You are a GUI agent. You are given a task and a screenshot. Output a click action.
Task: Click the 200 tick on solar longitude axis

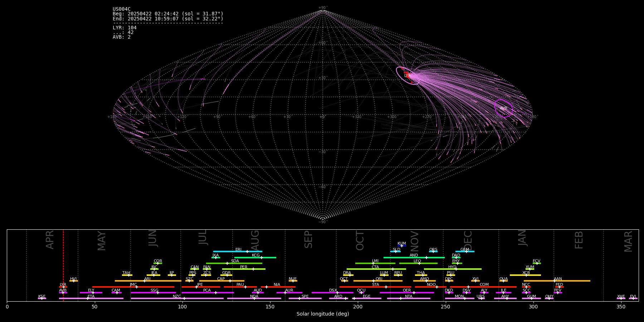(x=358, y=307)
